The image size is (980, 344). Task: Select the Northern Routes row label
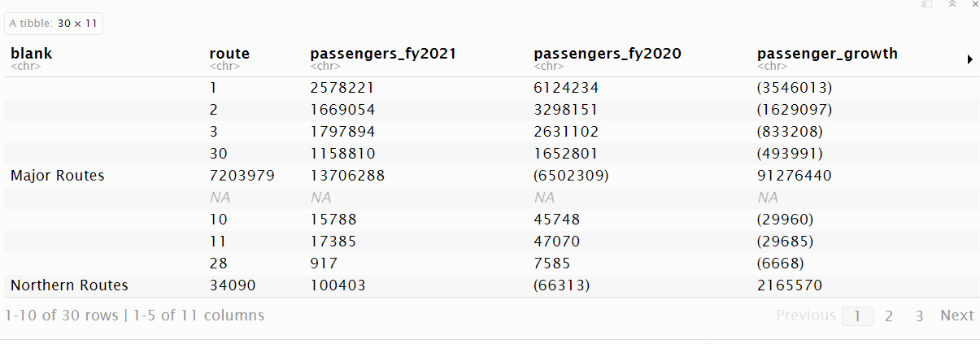69,285
